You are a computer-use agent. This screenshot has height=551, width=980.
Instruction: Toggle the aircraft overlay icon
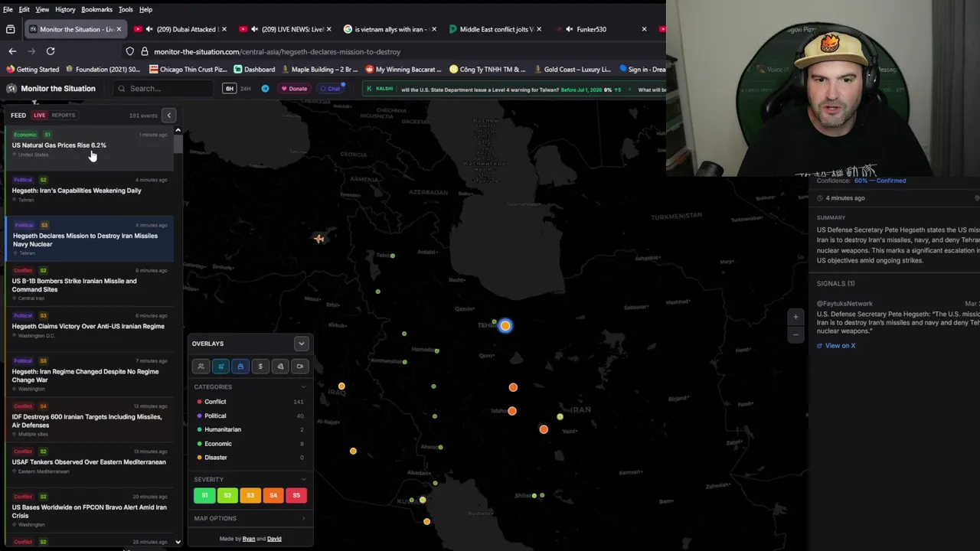[220, 367]
